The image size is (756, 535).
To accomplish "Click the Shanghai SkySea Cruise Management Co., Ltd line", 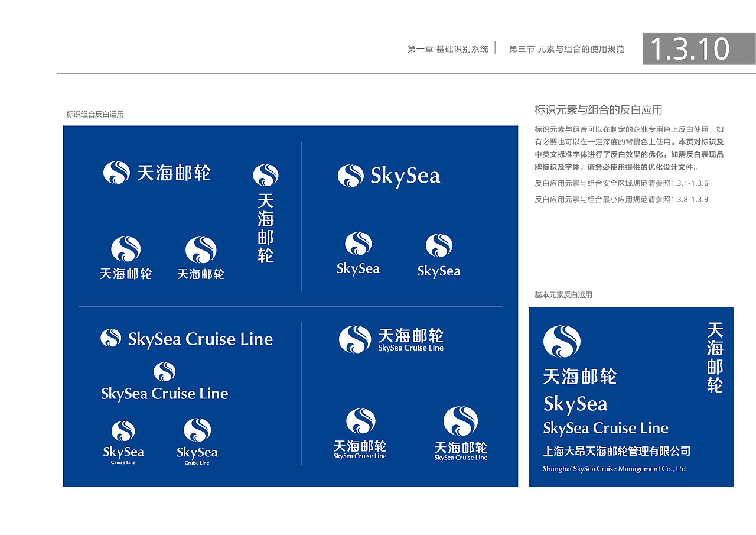I will pos(614,469).
